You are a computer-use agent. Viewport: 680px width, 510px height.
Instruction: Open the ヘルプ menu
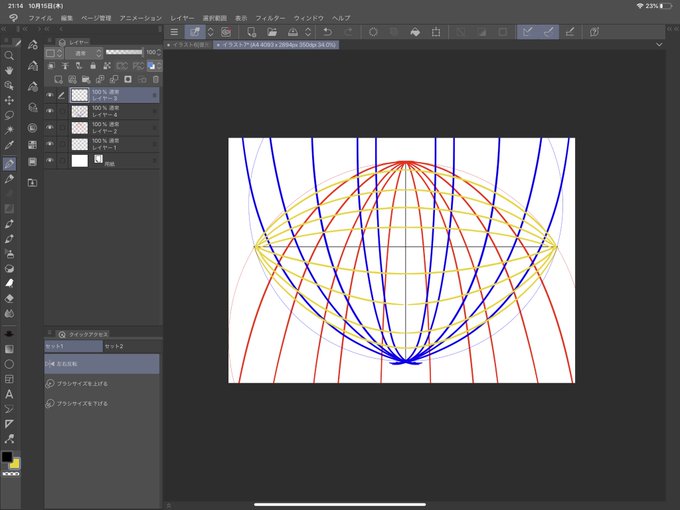tap(341, 18)
